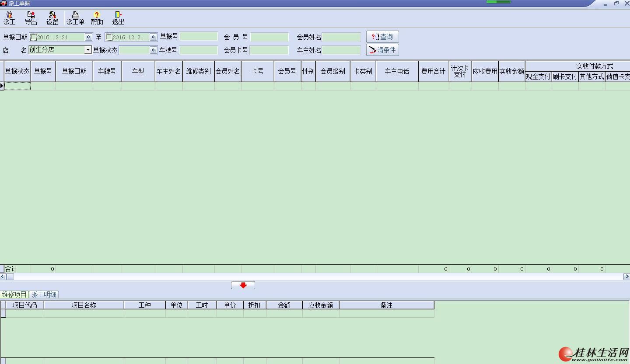Restore the window using title bar button
This screenshot has height=364, width=630.
pos(616,3)
